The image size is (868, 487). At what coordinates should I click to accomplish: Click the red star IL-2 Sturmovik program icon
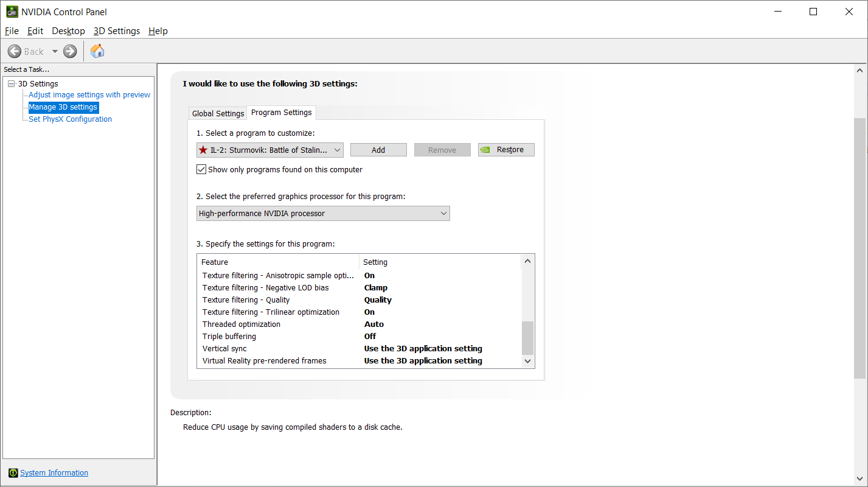(x=203, y=150)
